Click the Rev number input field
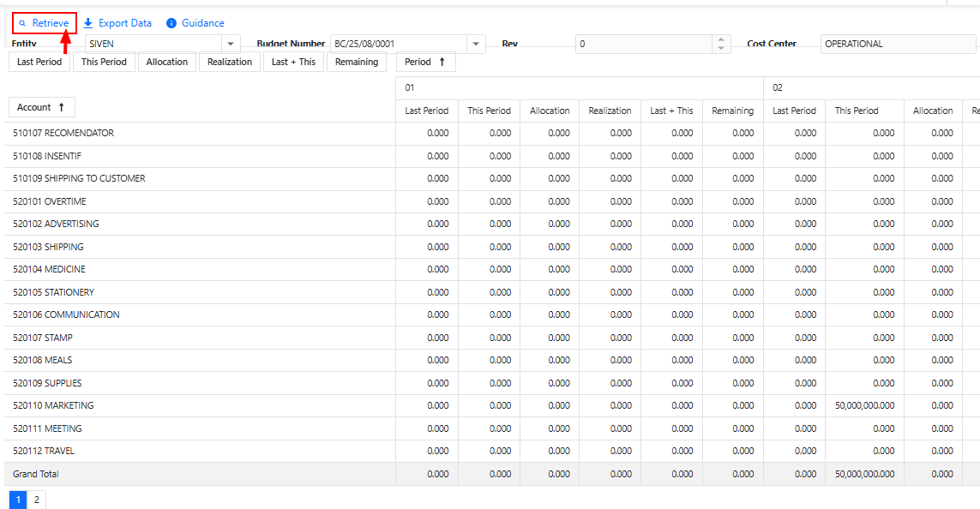 [x=644, y=44]
